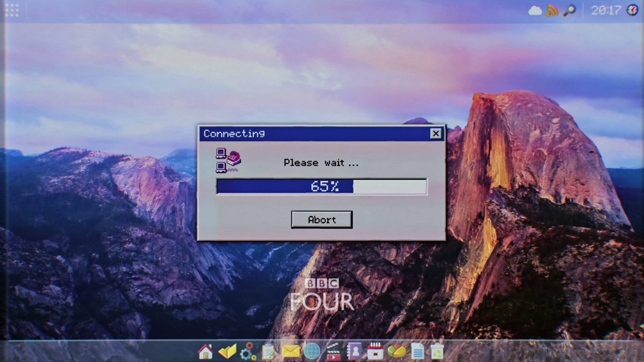Click the 65% connection progress bar

click(321, 186)
